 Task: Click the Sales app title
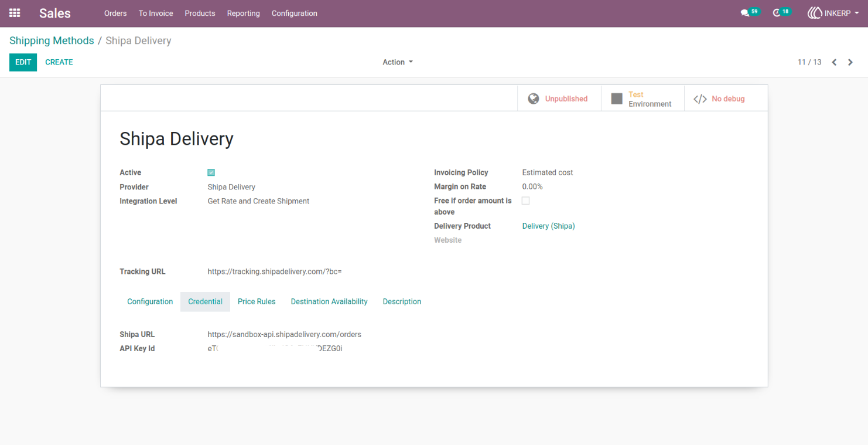click(55, 13)
